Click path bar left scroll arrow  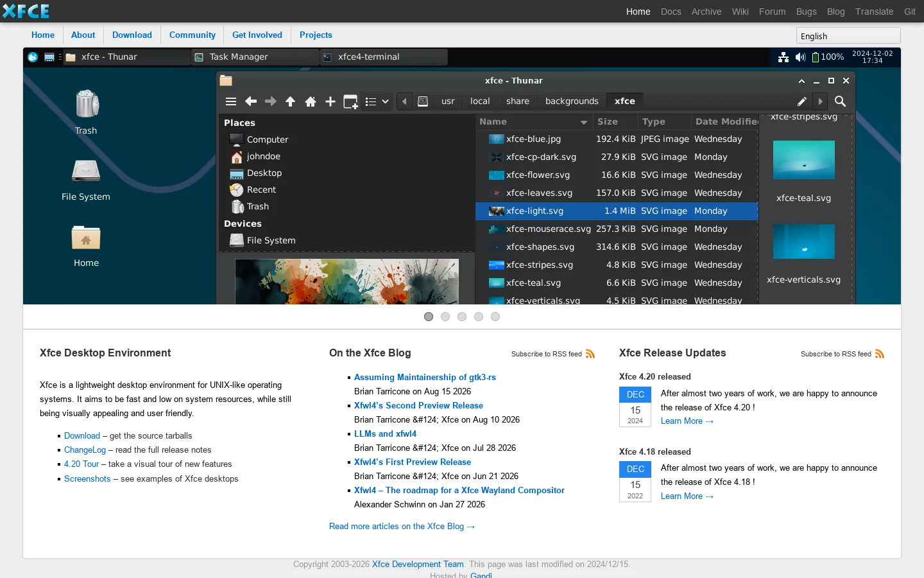click(x=404, y=101)
